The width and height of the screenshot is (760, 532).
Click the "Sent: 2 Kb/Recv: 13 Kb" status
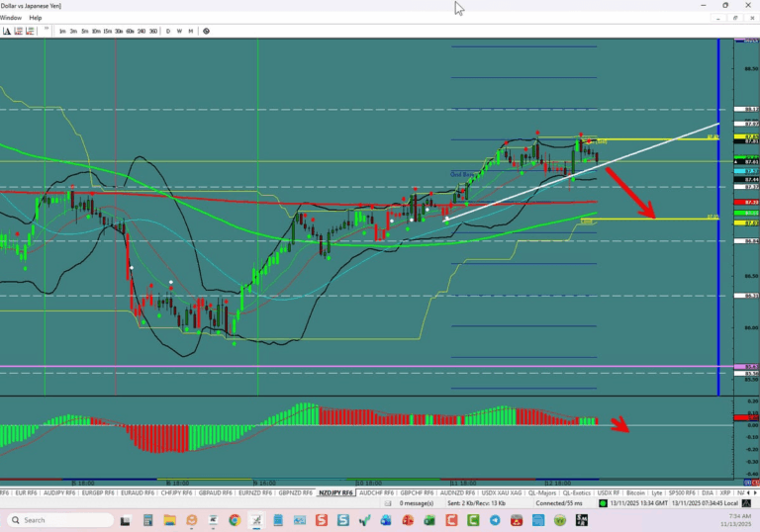pos(476,503)
